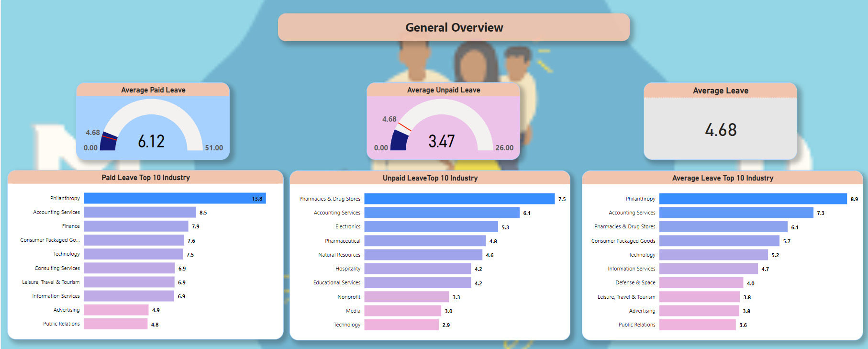This screenshot has width=868, height=349.
Task: Click the Technology bar in Unpaid Leave chart
Action: tap(401, 325)
